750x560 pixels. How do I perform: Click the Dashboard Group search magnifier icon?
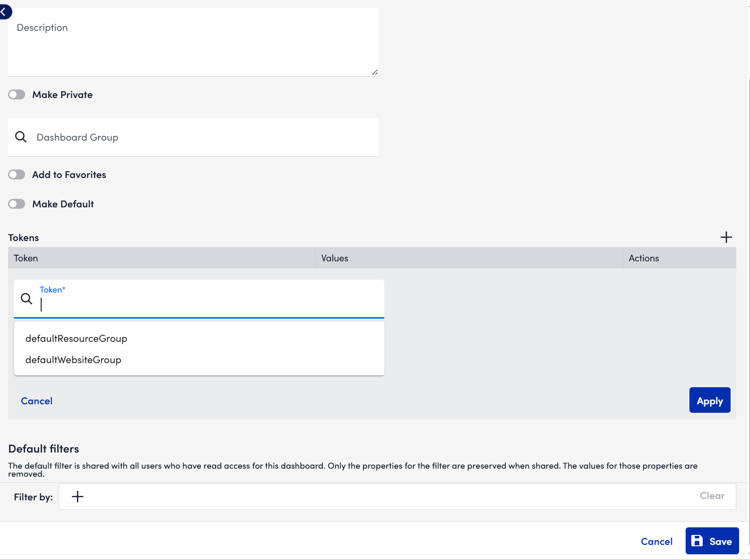tap(21, 137)
